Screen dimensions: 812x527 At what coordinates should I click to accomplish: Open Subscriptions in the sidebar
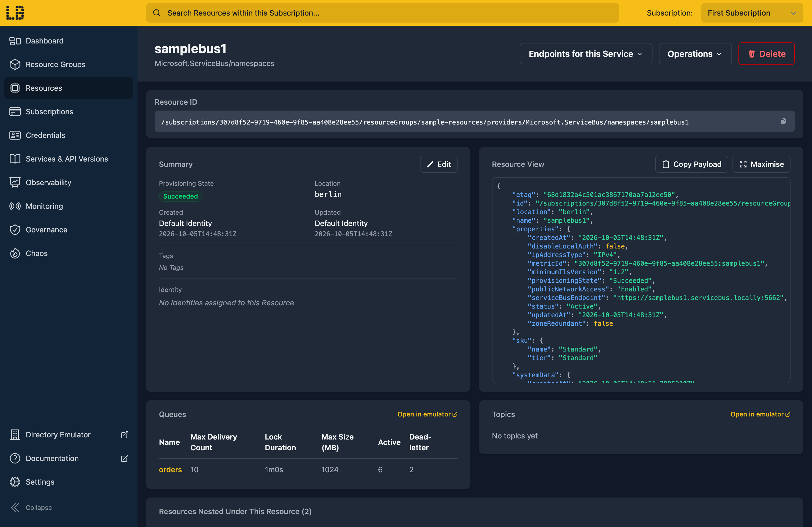[68, 111]
